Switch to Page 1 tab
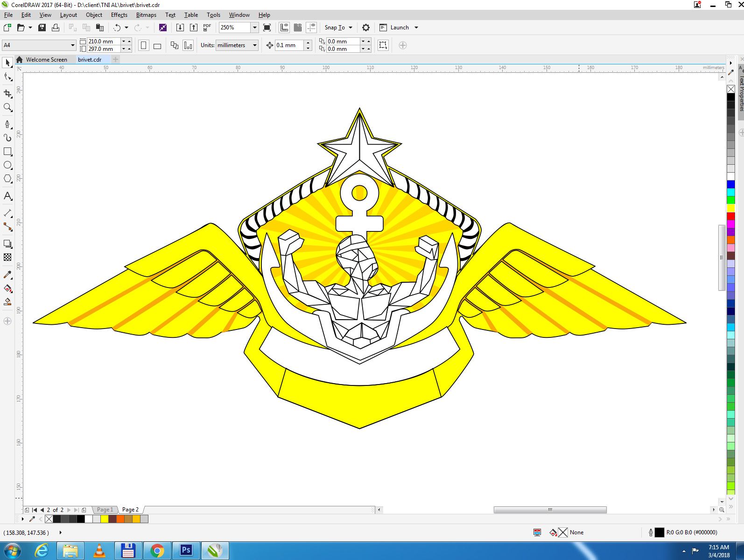The height and width of the screenshot is (560, 744). coord(105,510)
